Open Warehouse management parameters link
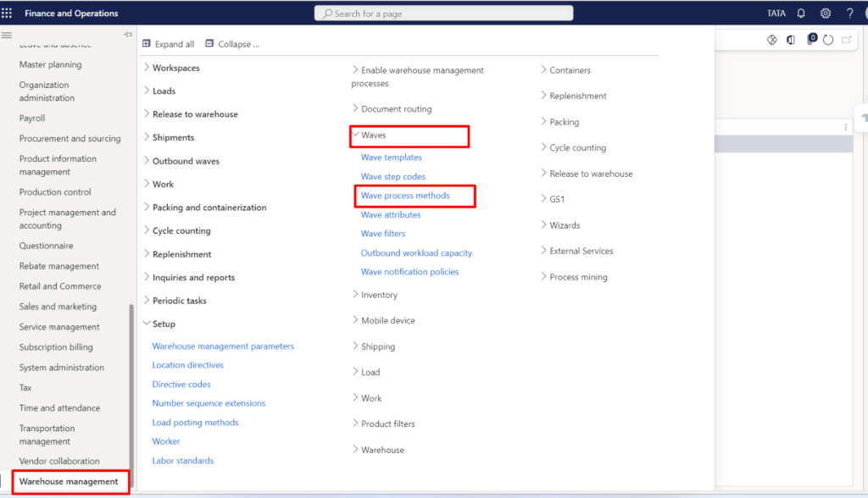Image resolution: width=868 pixels, height=498 pixels. tap(223, 346)
